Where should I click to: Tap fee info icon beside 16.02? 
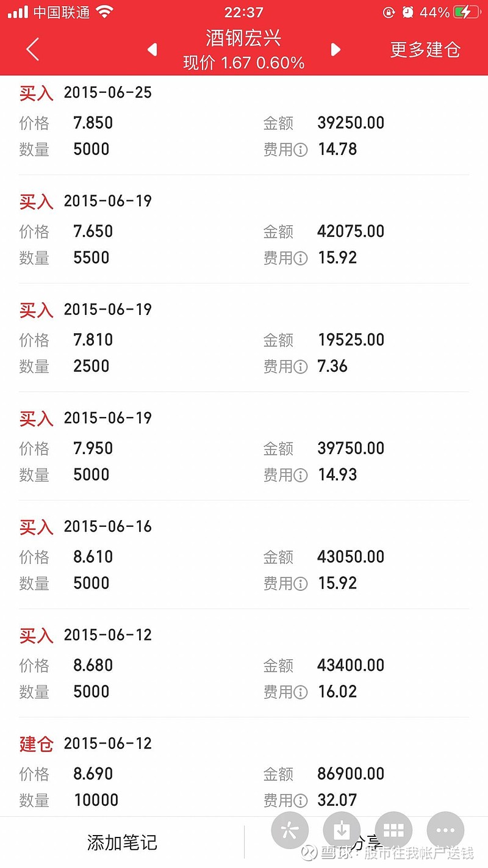(301, 693)
